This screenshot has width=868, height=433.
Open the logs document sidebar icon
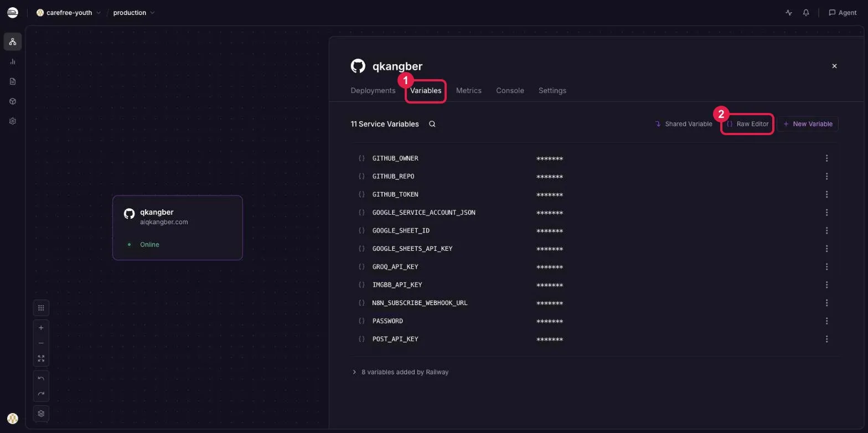13,81
